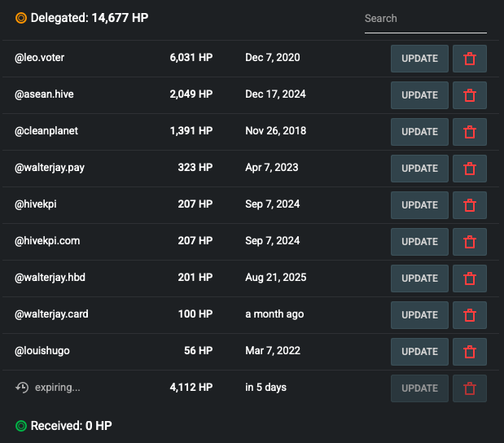Delete @louishugo delegation via trash icon
This screenshot has width=504, height=443.
469,352
